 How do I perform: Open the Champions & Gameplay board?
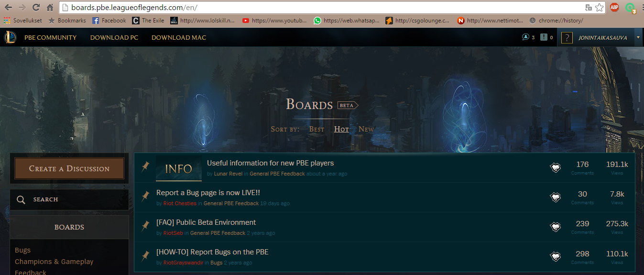(x=54, y=262)
